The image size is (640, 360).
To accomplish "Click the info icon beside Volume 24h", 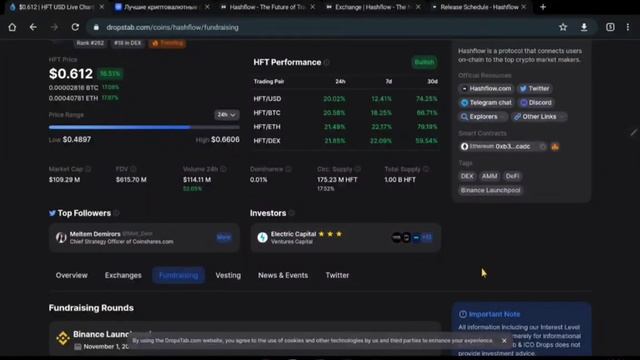I will [x=223, y=169].
